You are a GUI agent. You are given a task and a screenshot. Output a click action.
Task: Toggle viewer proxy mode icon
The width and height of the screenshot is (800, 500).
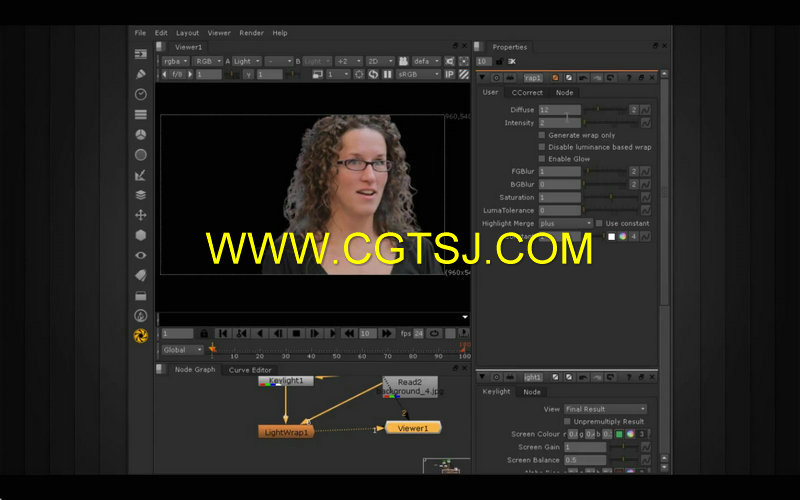(317, 74)
